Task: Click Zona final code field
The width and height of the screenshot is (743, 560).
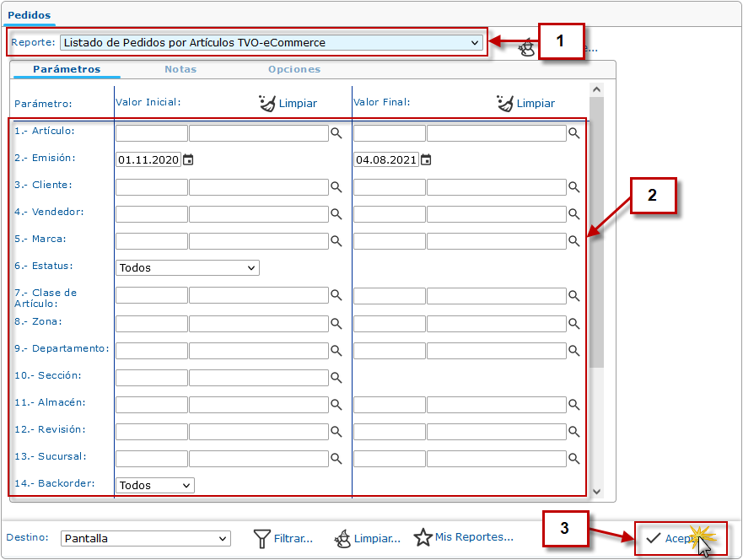Action: pyautogui.click(x=390, y=323)
